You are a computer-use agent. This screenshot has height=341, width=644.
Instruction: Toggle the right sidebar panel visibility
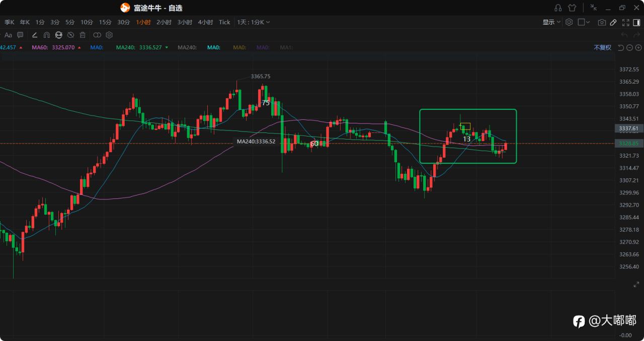[x=637, y=22]
